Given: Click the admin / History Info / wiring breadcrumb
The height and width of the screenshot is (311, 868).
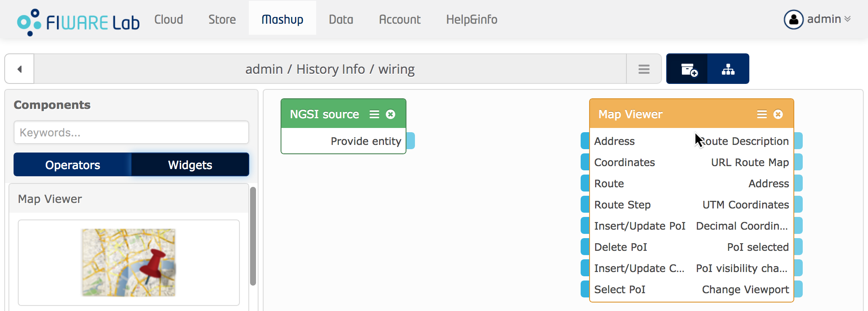Looking at the screenshot, I should pos(330,69).
